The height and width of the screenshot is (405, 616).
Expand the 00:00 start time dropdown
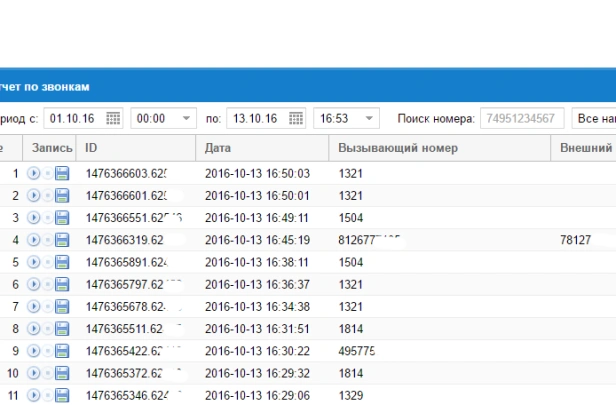pyautogui.click(x=187, y=118)
